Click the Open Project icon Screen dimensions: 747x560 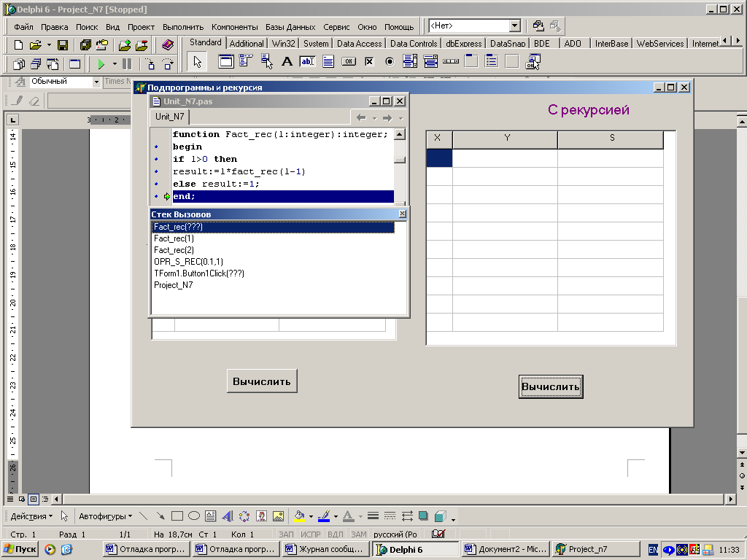102,45
